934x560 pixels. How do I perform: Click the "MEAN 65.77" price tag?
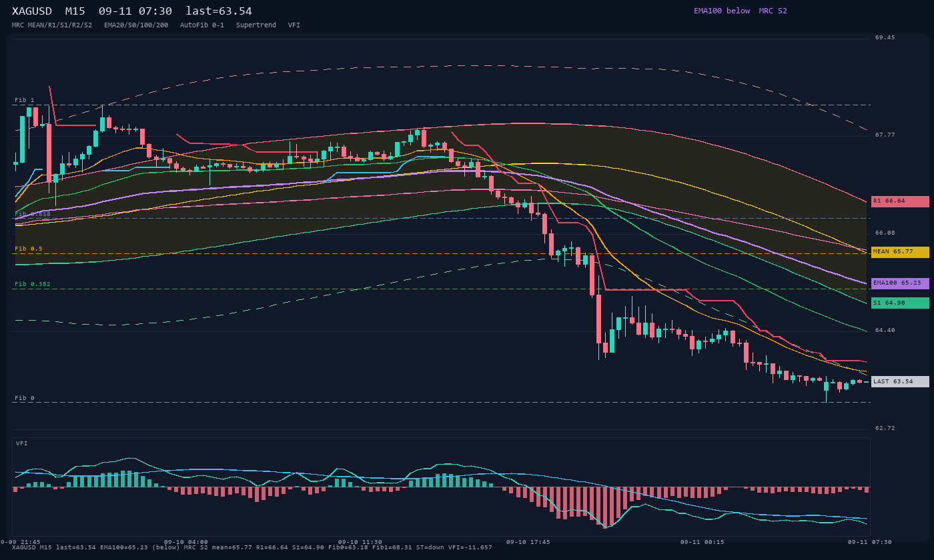click(900, 252)
